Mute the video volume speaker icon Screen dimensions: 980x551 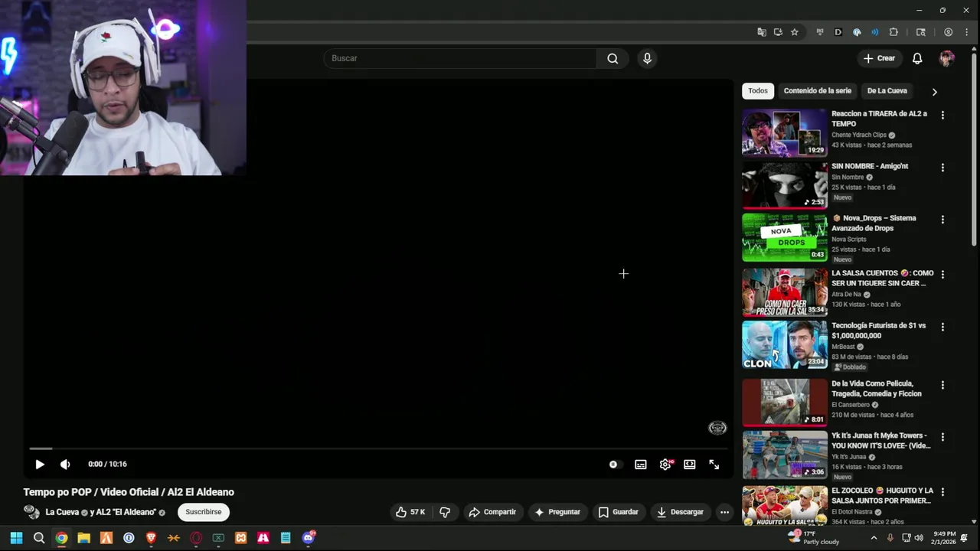pyautogui.click(x=65, y=465)
